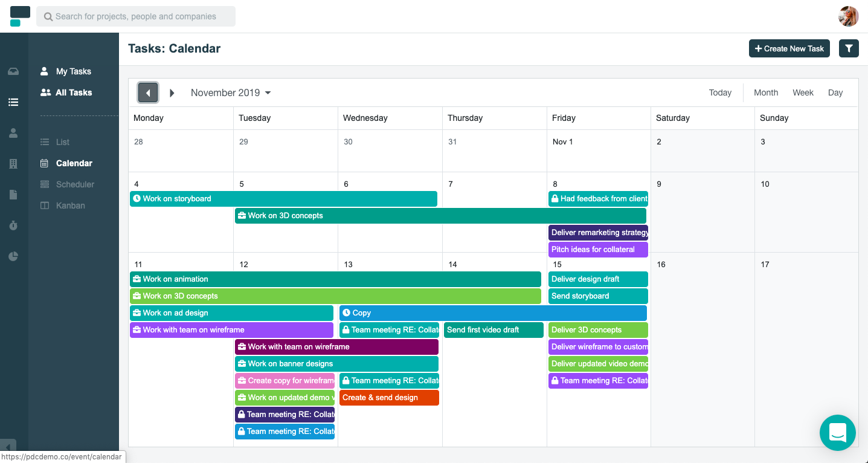868x463 pixels.
Task: Open Pitch ideas for collateral task
Action: (598, 250)
